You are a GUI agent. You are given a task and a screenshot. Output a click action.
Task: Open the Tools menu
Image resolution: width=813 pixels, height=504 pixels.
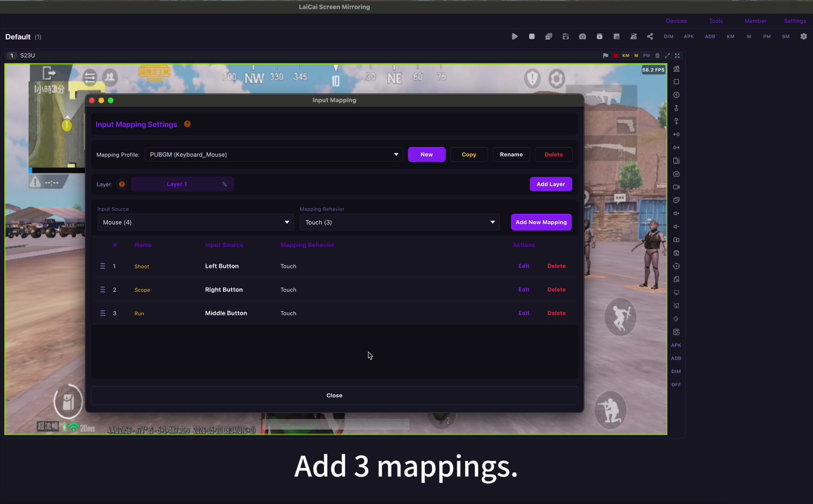coord(716,21)
